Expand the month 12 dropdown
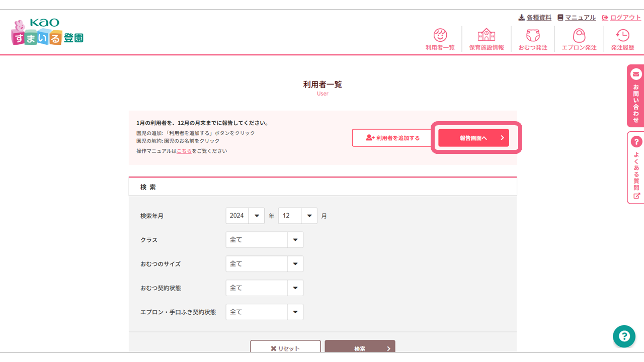The image size is (644, 362). coord(297,216)
